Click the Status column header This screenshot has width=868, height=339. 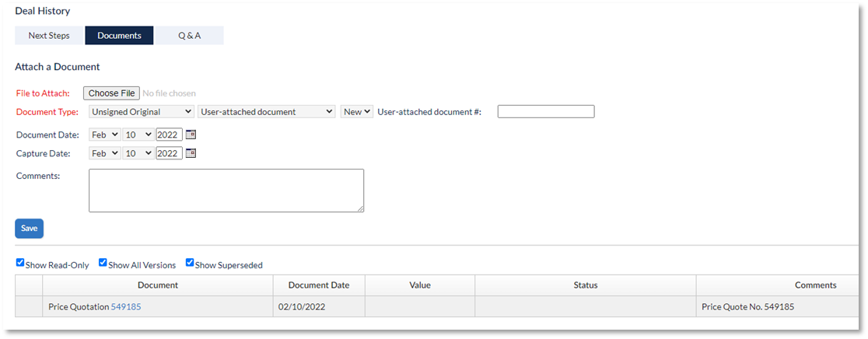tap(585, 285)
